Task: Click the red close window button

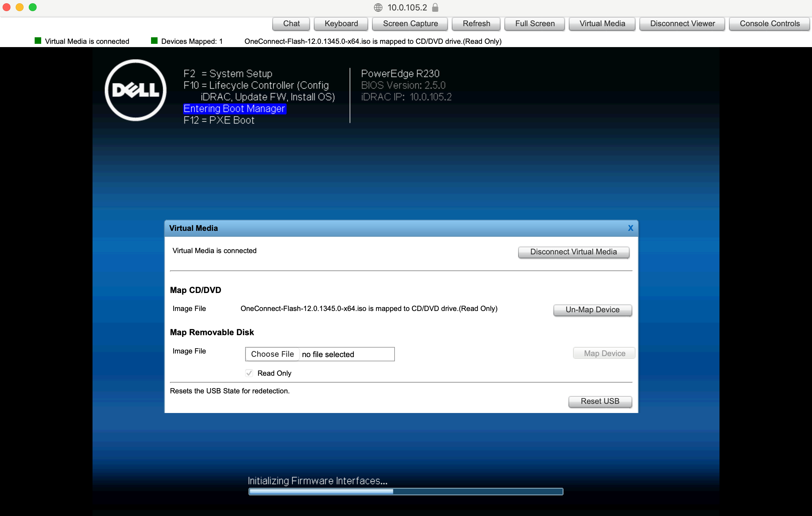Action: 7,7
